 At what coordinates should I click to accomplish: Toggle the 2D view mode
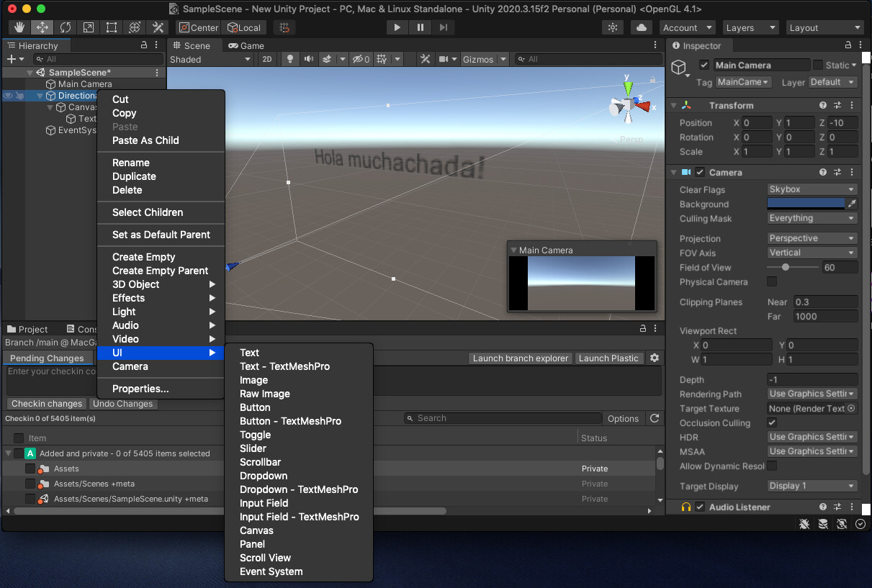click(x=267, y=59)
